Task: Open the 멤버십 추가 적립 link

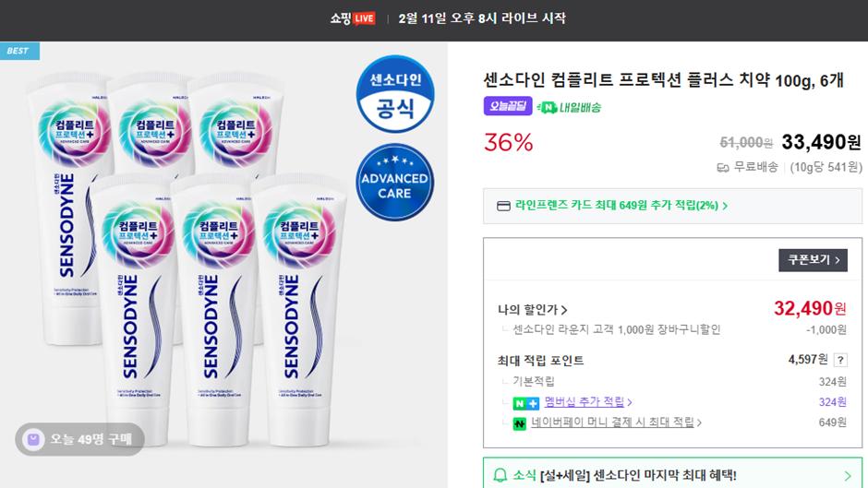Action: point(588,401)
